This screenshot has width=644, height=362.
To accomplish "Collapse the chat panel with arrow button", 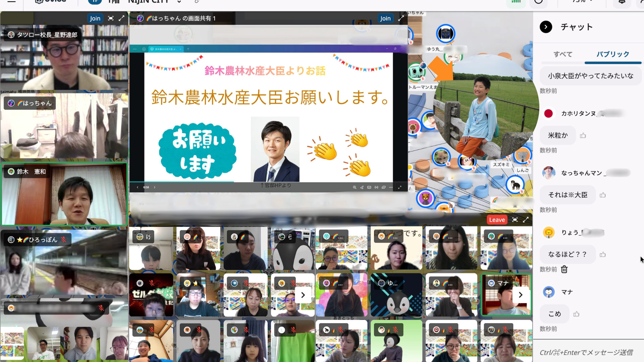I will click(546, 27).
